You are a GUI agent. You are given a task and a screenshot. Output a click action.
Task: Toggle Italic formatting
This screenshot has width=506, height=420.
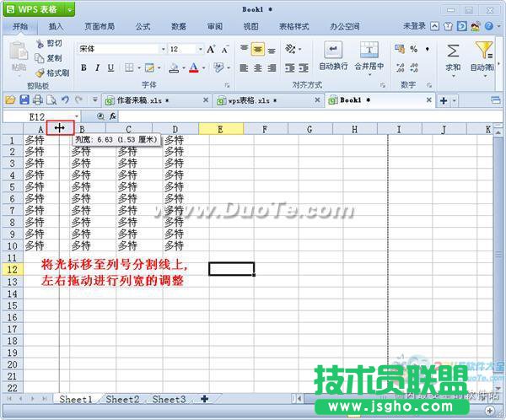(97, 67)
